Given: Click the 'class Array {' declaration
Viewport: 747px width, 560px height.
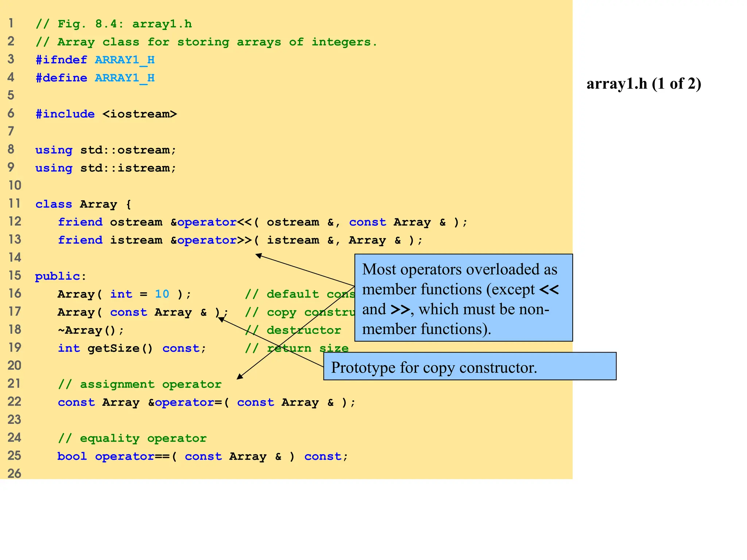Looking at the screenshot, I should tap(83, 204).
